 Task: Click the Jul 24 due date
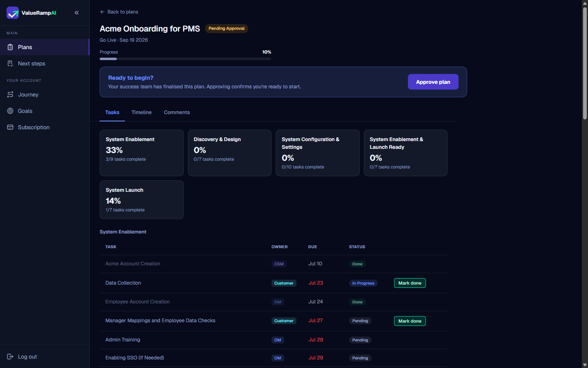(316, 302)
